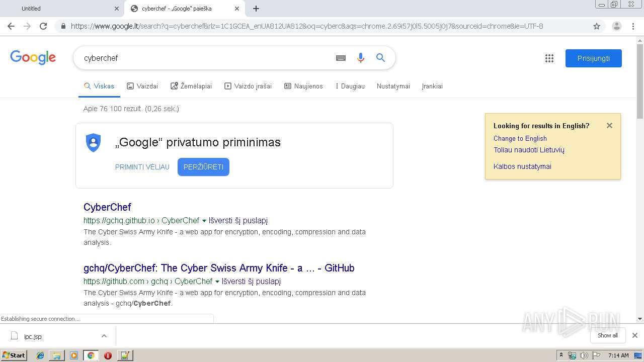Submit search with magnifying glass icon
Screen dimensions: 644x362
(x=380, y=58)
